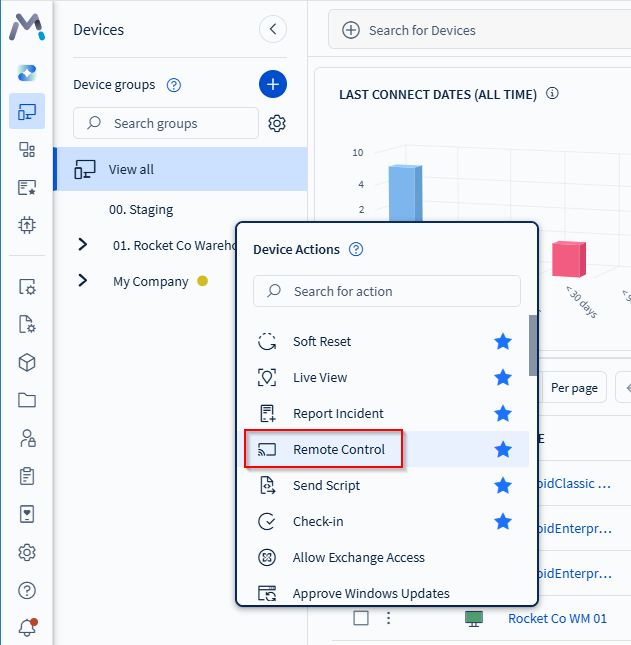Click the Search for action field
631x645 pixels.
coord(386,291)
